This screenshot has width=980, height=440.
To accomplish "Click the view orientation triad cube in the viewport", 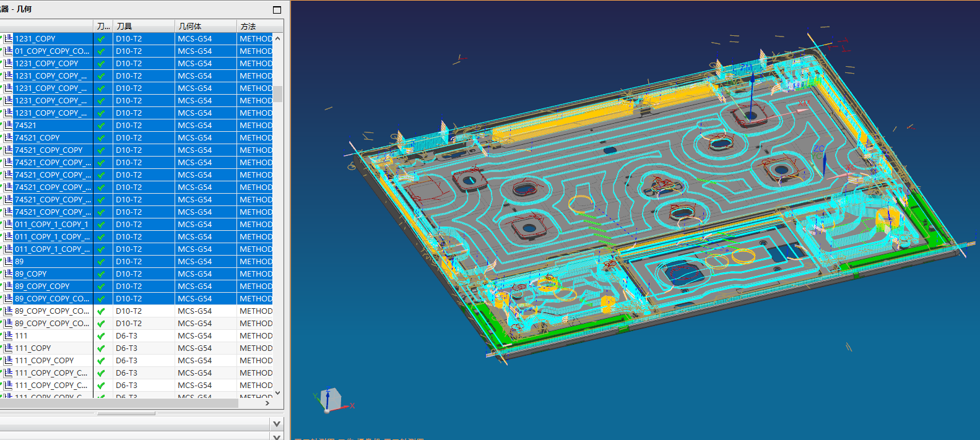I will [332, 399].
